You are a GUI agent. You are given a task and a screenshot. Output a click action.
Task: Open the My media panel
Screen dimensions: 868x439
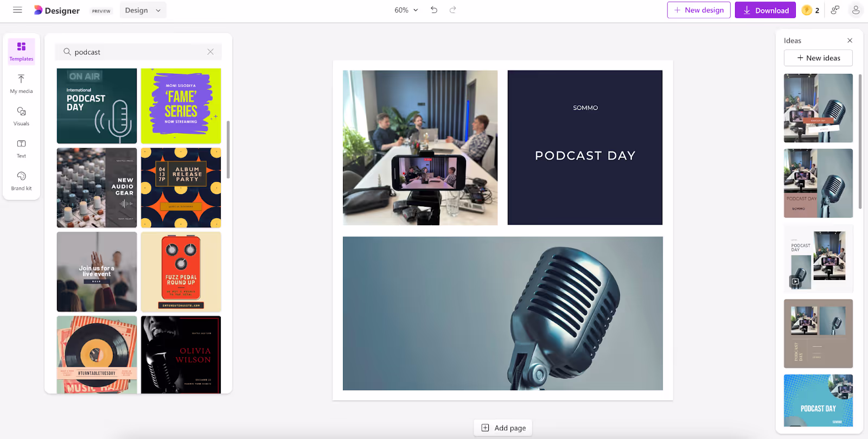click(21, 84)
